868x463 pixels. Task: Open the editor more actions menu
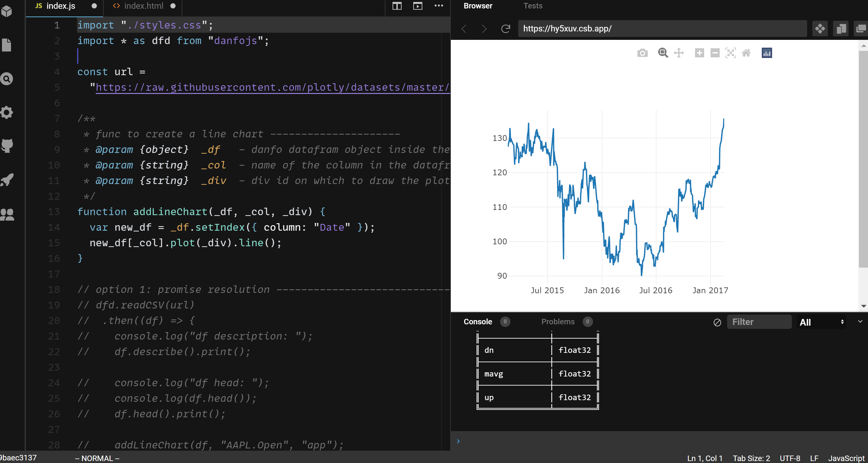pos(439,6)
